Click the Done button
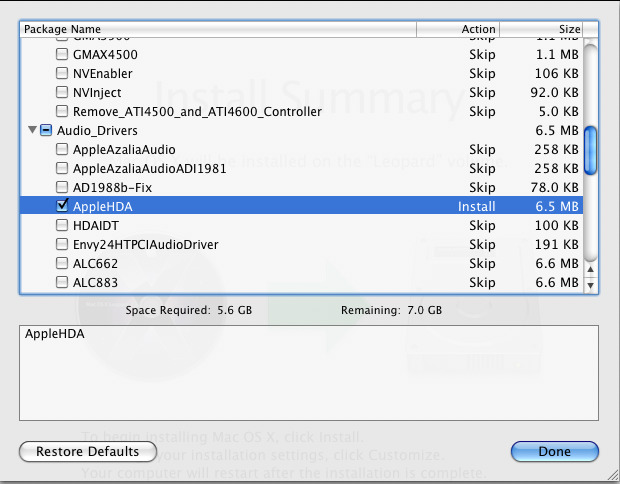Viewport: 620px width, 484px height. click(x=555, y=452)
